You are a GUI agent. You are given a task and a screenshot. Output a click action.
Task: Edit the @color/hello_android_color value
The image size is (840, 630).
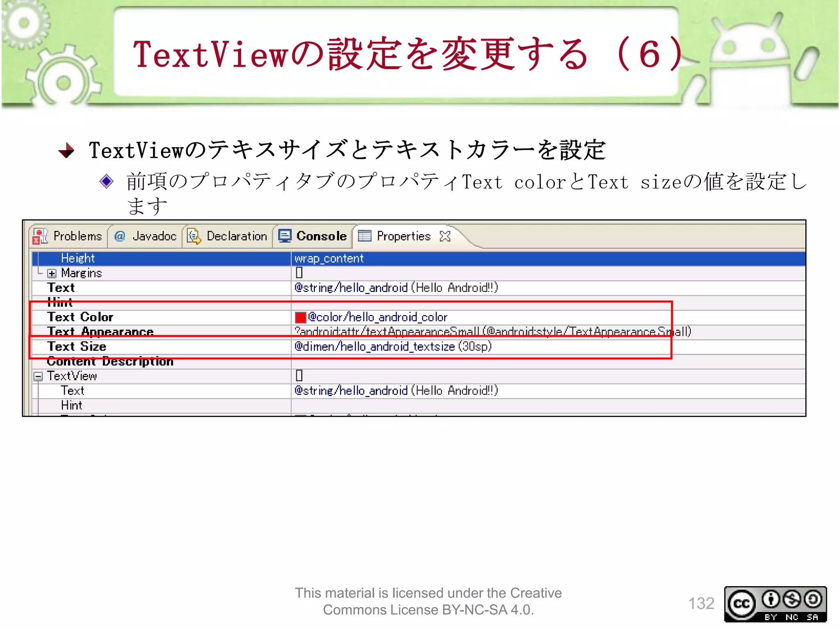pyautogui.click(x=377, y=317)
